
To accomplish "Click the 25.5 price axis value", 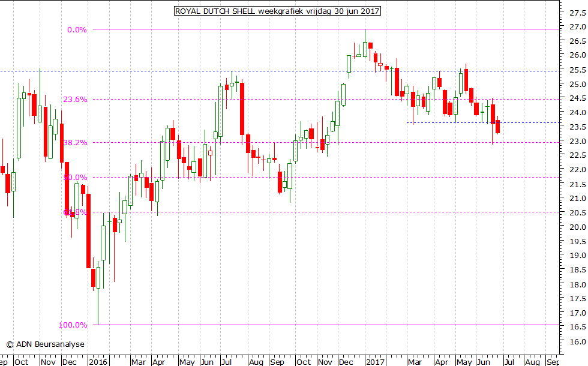I will tap(577, 70).
